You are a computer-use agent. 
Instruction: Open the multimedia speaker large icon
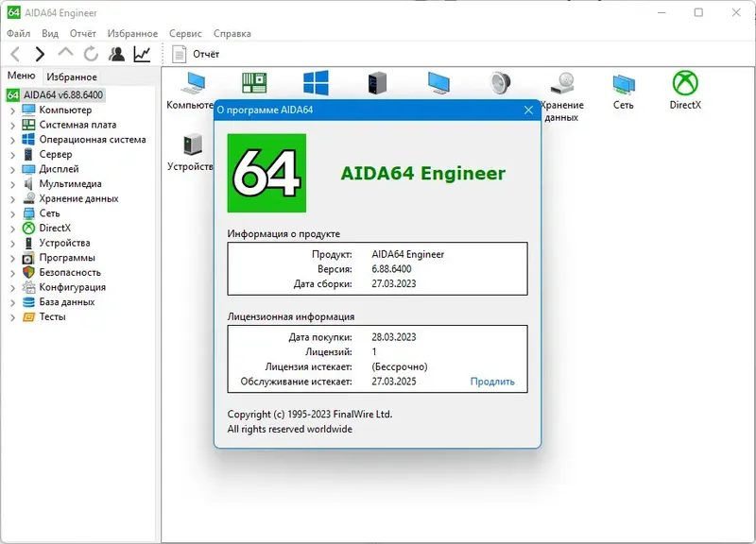click(x=501, y=83)
